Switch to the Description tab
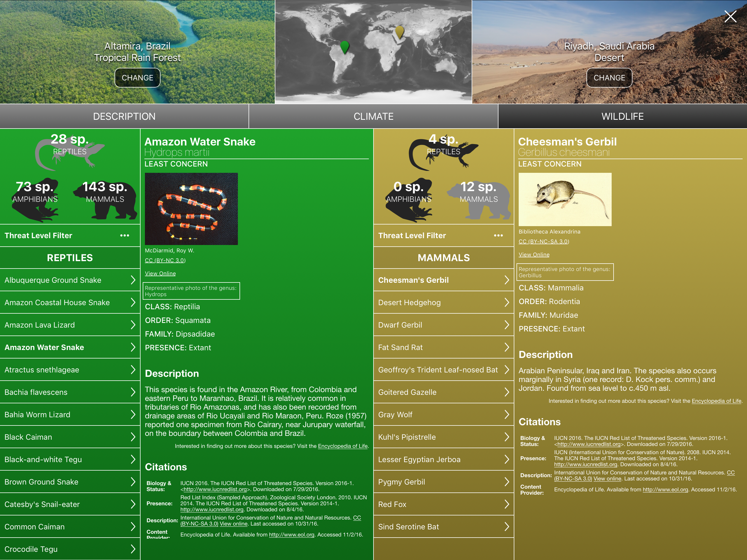The height and width of the screenshot is (560, 747). (x=124, y=116)
